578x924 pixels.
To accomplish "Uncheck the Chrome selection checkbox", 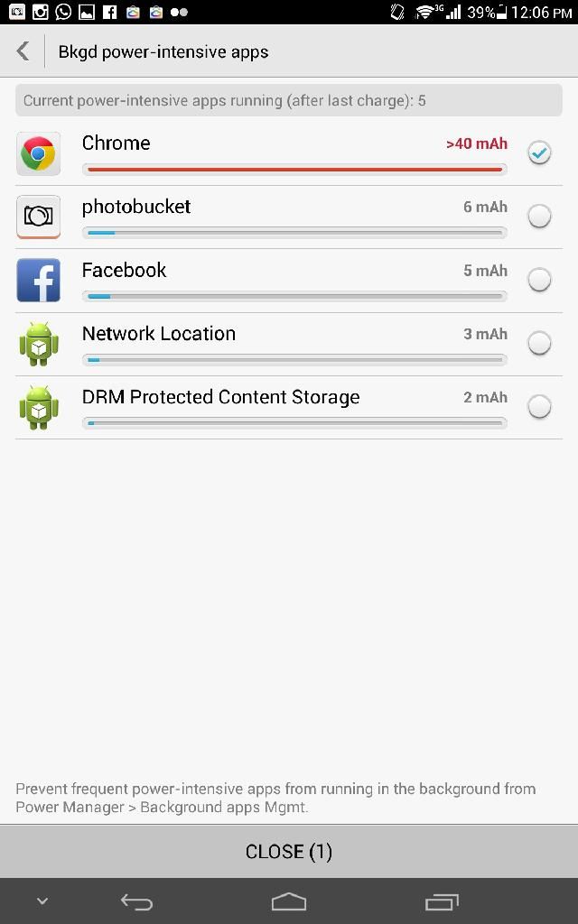I will (x=539, y=152).
